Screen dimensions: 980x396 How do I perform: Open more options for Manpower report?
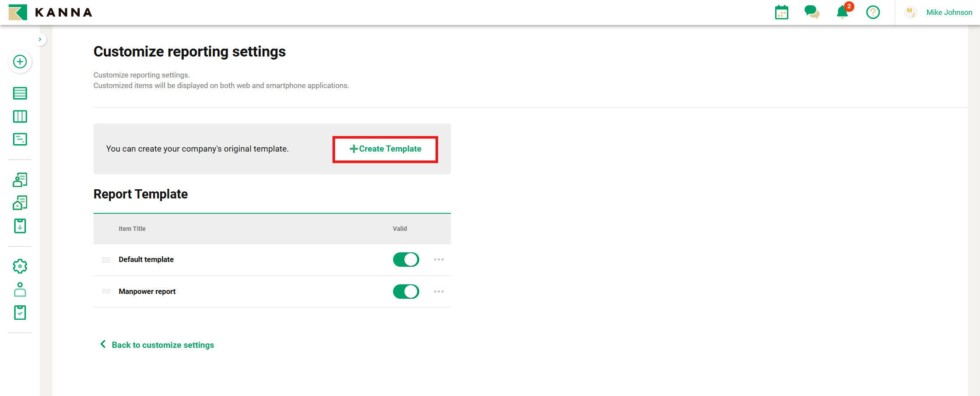[x=439, y=292]
